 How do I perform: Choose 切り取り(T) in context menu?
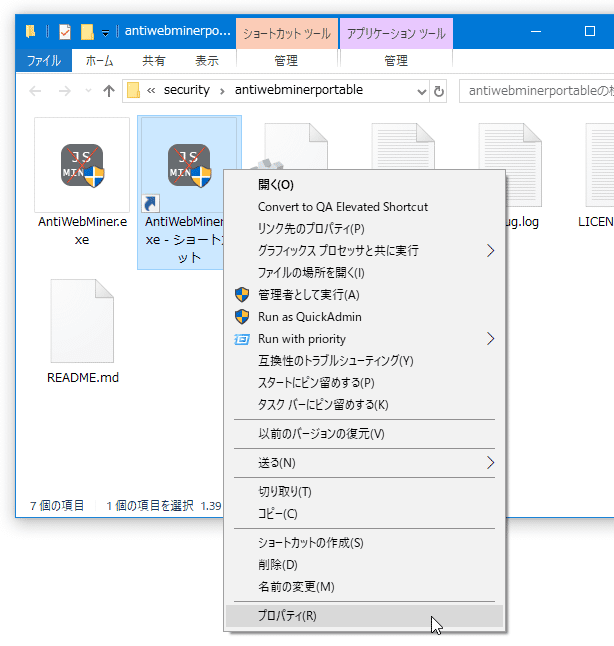[x=364, y=492]
